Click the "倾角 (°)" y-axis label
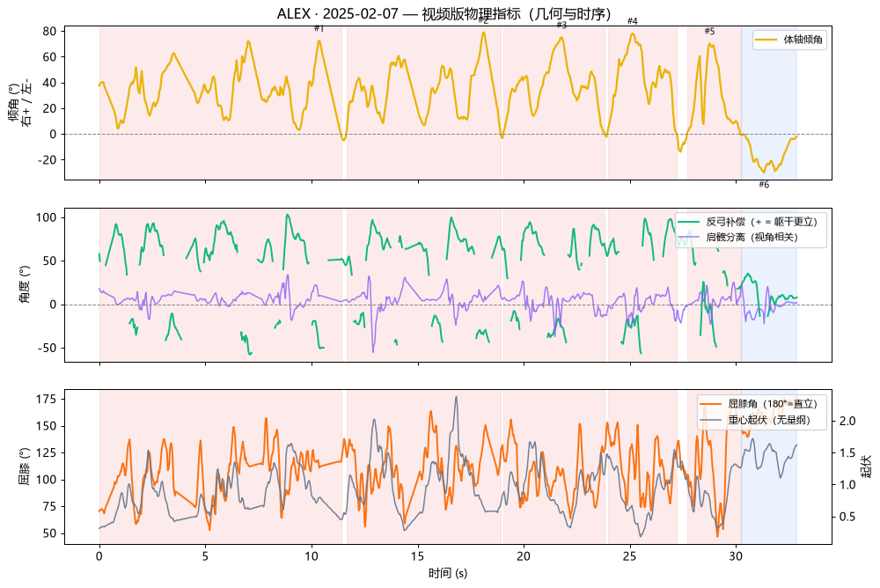Image resolution: width=880 pixels, height=588 pixels. tap(13, 103)
